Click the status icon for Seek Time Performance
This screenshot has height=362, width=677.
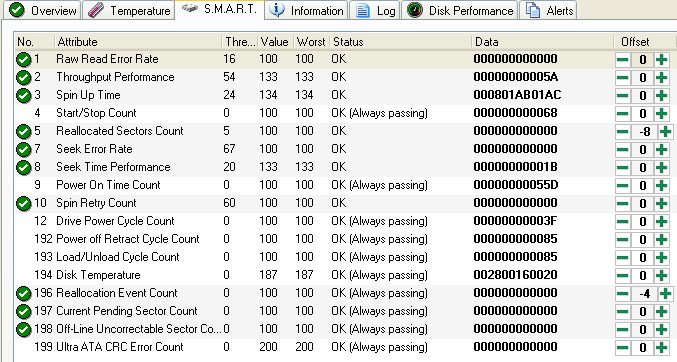pyautogui.click(x=23, y=167)
